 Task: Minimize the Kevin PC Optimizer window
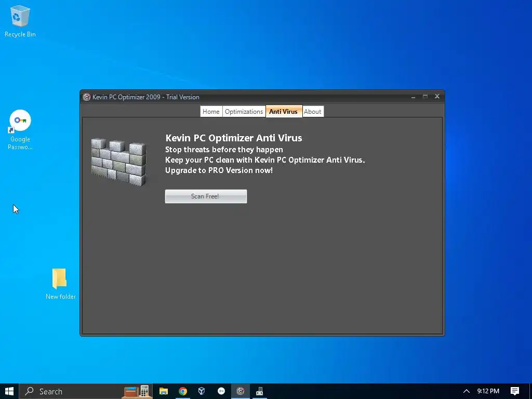(413, 97)
